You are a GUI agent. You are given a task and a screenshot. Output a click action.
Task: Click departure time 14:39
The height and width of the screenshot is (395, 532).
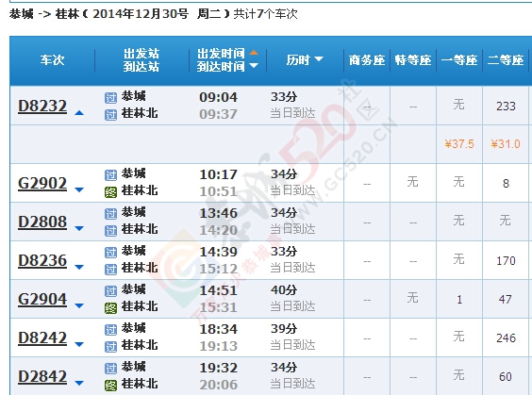(218, 252)
